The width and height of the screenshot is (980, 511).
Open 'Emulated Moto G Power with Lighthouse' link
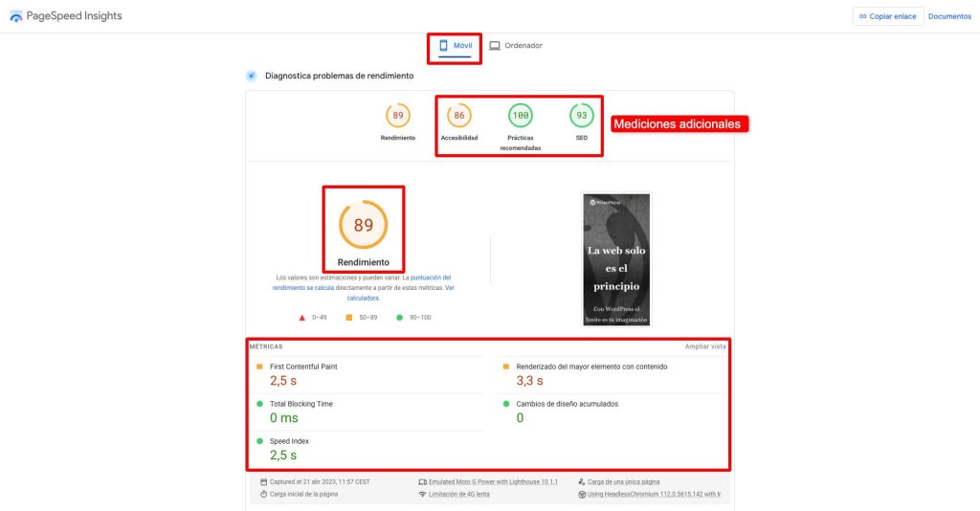point(493,482)
